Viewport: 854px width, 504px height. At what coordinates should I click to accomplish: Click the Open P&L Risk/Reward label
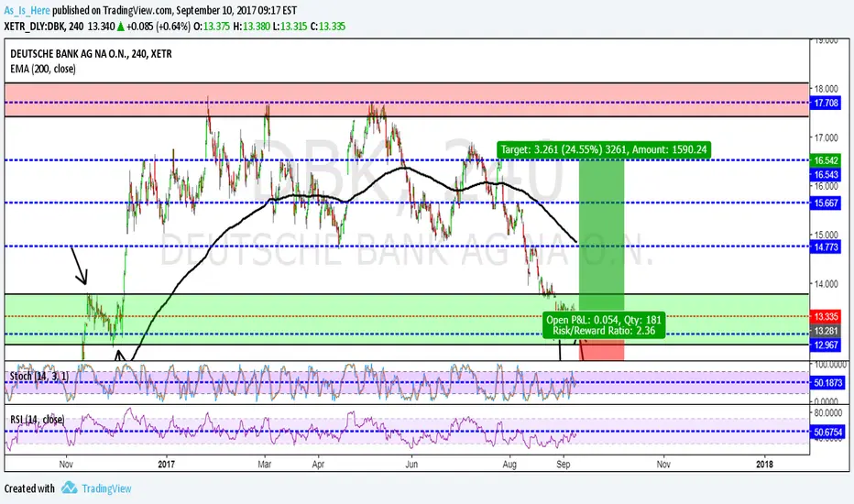coord(604,325)
